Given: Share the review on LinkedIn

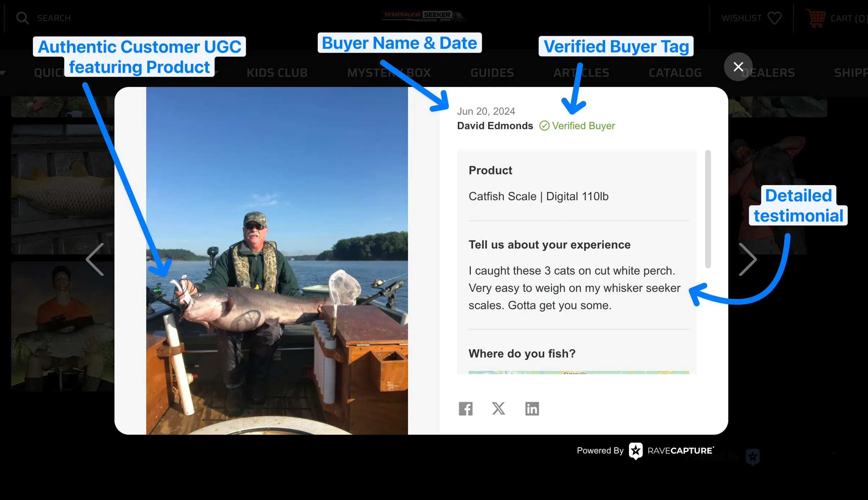Looking at the screenshot, I should (531, 409).
